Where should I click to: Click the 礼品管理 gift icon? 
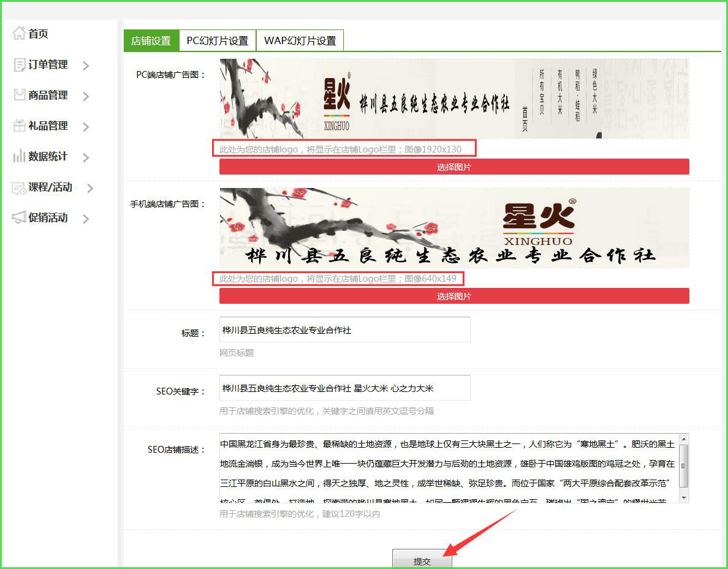coord(19,126)
